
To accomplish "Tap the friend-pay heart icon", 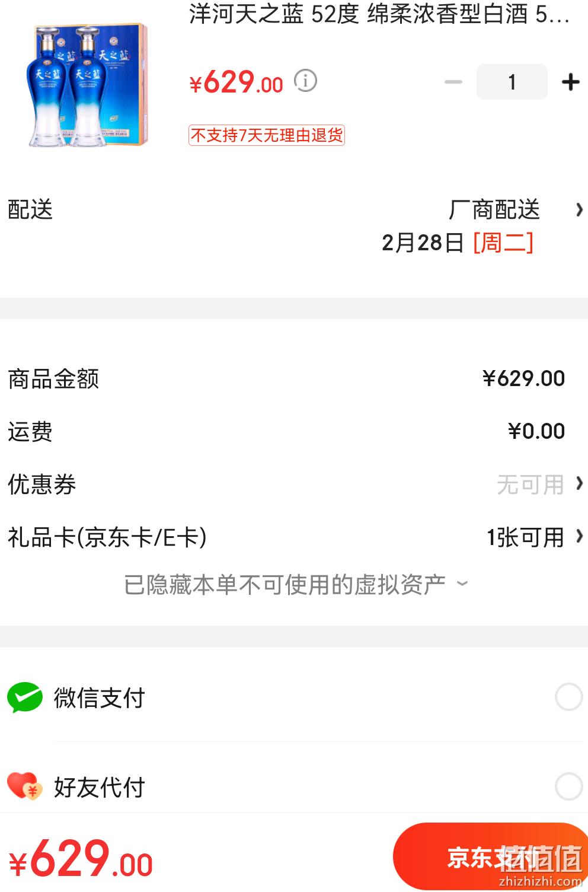I will pyautogui.click(x=25, y=786).
